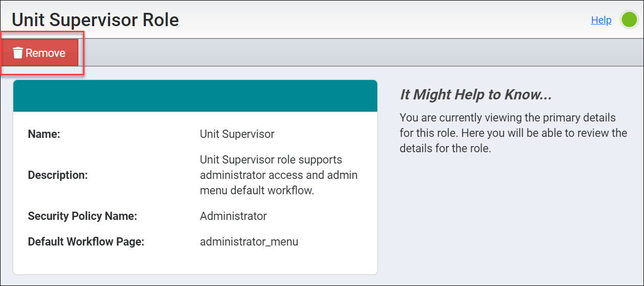
Task: Open the Help link
Action: pos(601,20)
